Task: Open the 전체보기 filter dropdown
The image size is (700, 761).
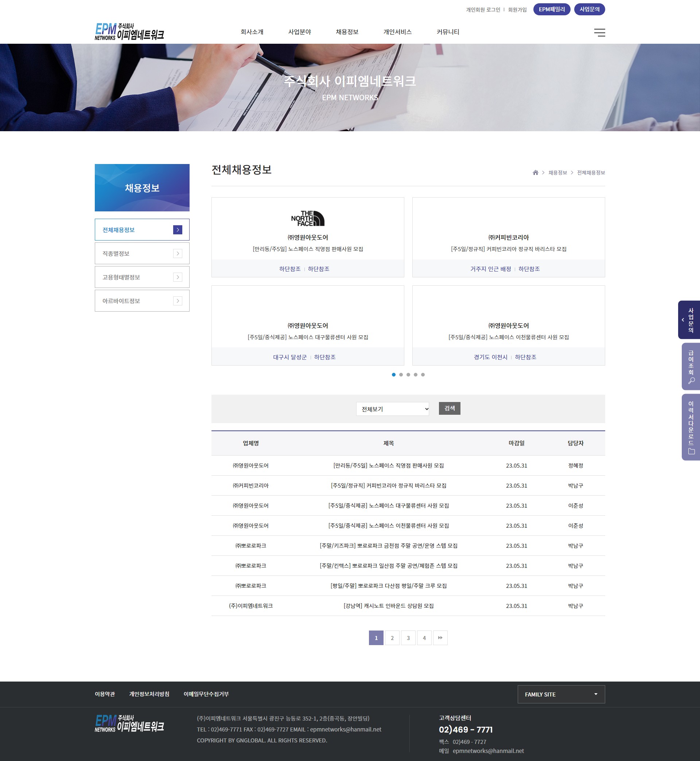Action: click(x=392, y=409)
